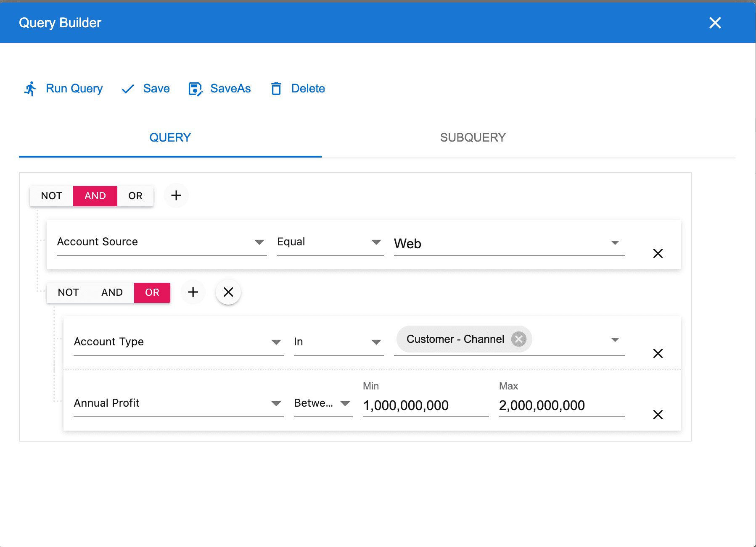Image resolution: width=756 pixels, height=547 pixels.
Task: Delete the Annual Profit rule row
Action: [x=658, y=415]
